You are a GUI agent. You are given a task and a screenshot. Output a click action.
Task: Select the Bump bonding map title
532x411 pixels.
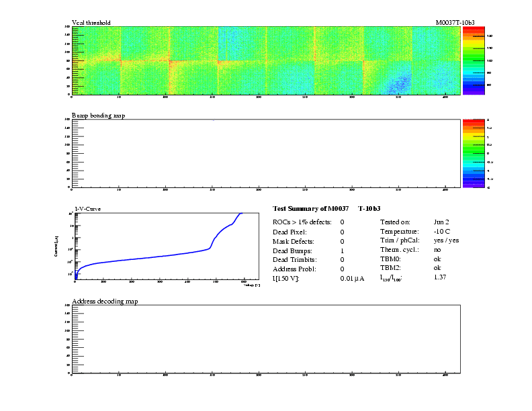point(98,116)
